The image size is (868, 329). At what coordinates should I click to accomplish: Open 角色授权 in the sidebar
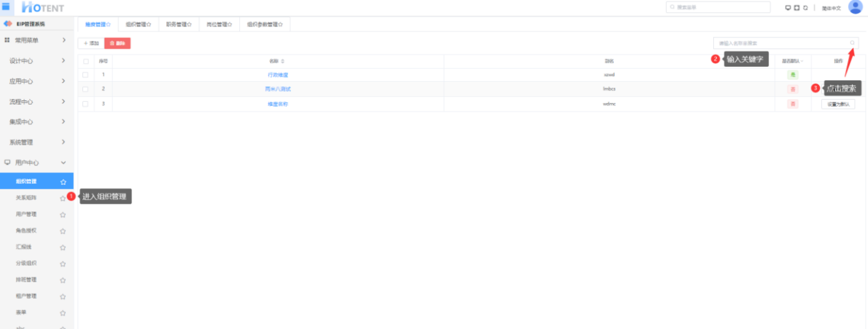tap(26, 231)
